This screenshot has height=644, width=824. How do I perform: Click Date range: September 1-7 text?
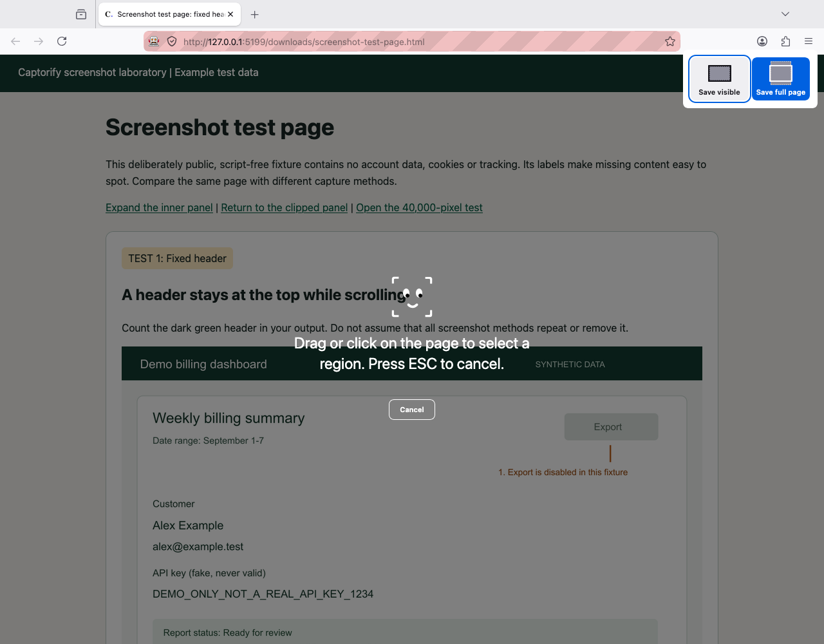pyautogui.click(x=208, y=440)
